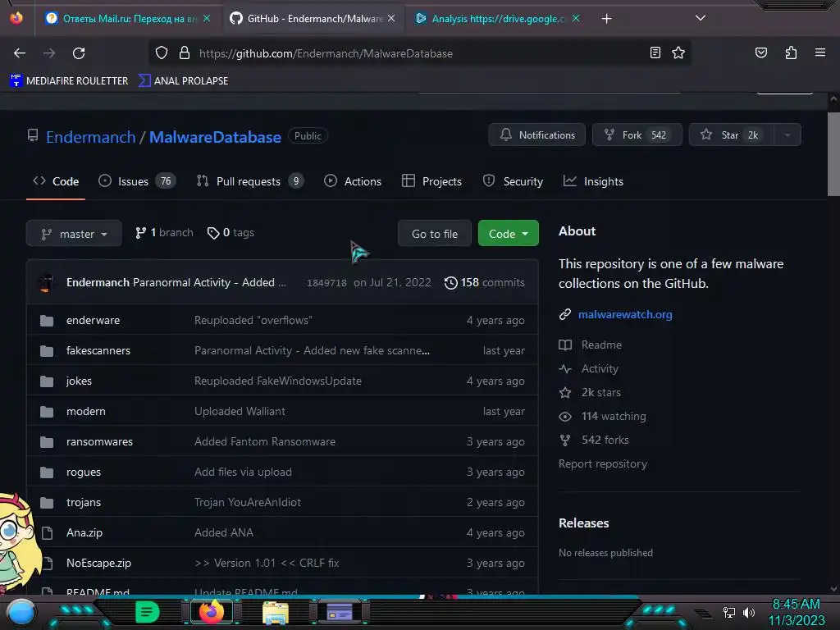Open the Actions tab
This screenshot has width=840, height=630.
[x=353, y=181]
